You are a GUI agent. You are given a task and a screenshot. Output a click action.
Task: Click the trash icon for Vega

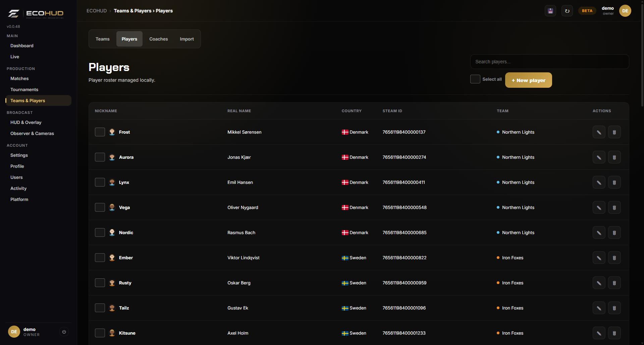click(614, 207)
